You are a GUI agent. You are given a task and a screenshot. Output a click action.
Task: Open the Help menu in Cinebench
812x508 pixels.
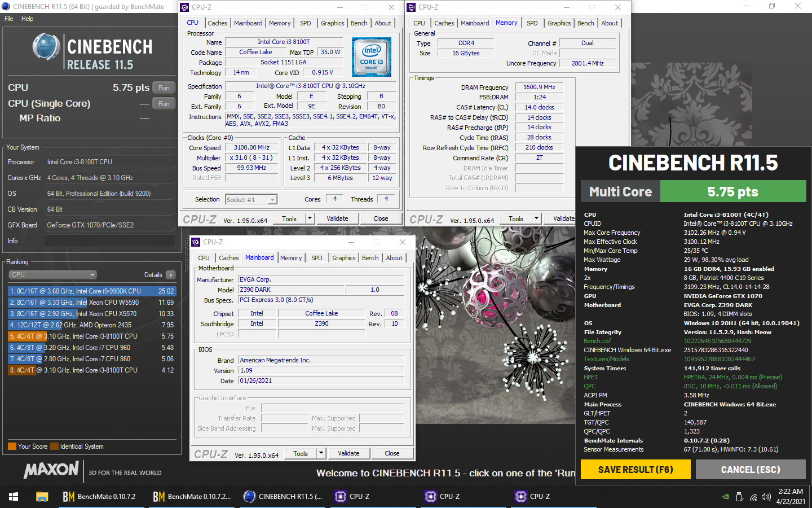pyautogui.click(x=27, y=19)
